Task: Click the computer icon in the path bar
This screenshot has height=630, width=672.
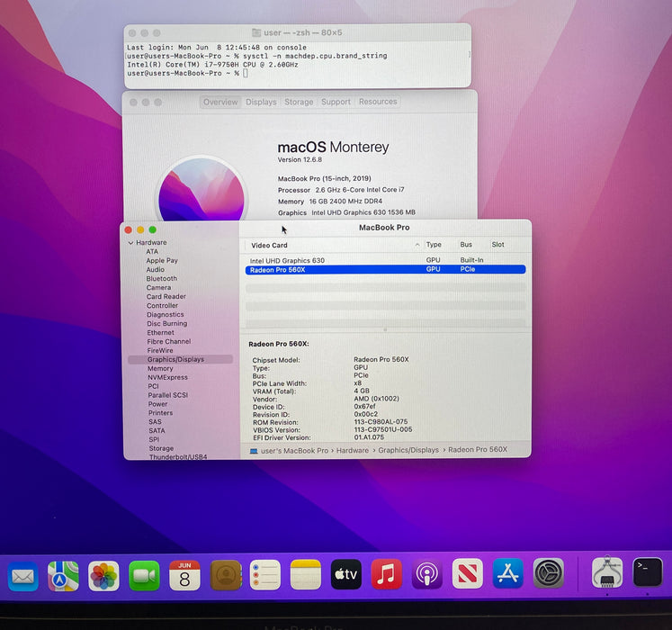Action: 254,451
